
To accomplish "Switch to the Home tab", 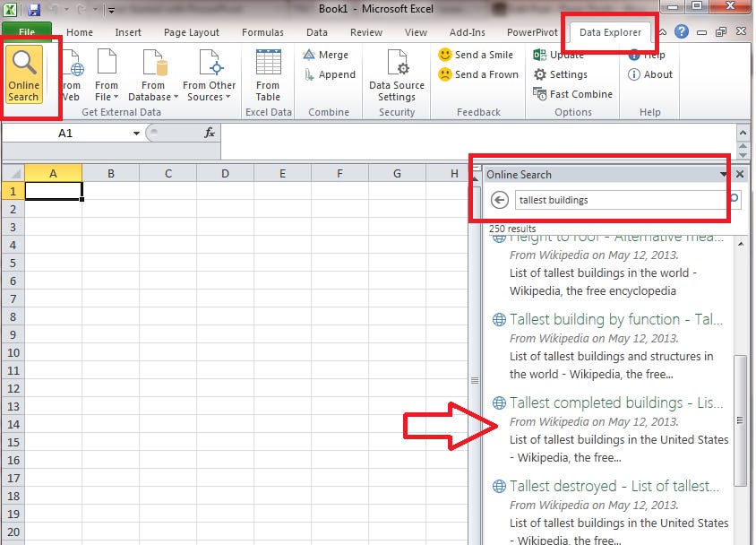I will (x=80, y=32).
